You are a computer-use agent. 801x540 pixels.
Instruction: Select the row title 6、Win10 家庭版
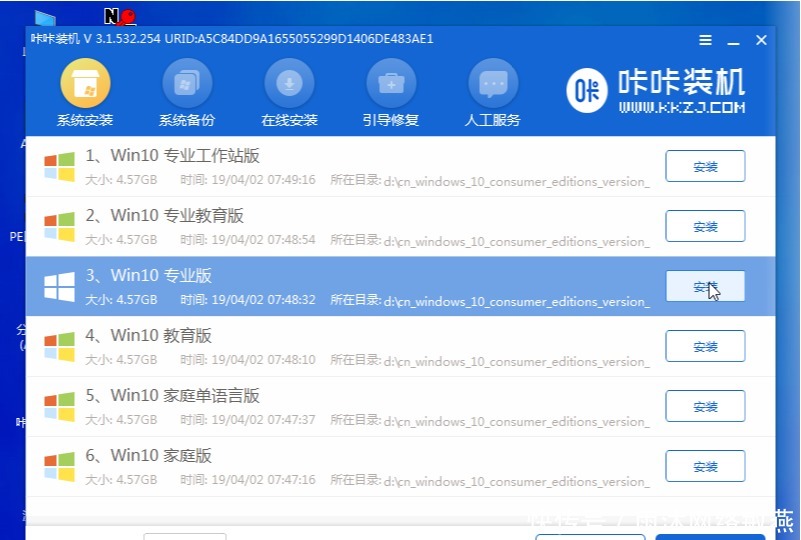(148, 455)
